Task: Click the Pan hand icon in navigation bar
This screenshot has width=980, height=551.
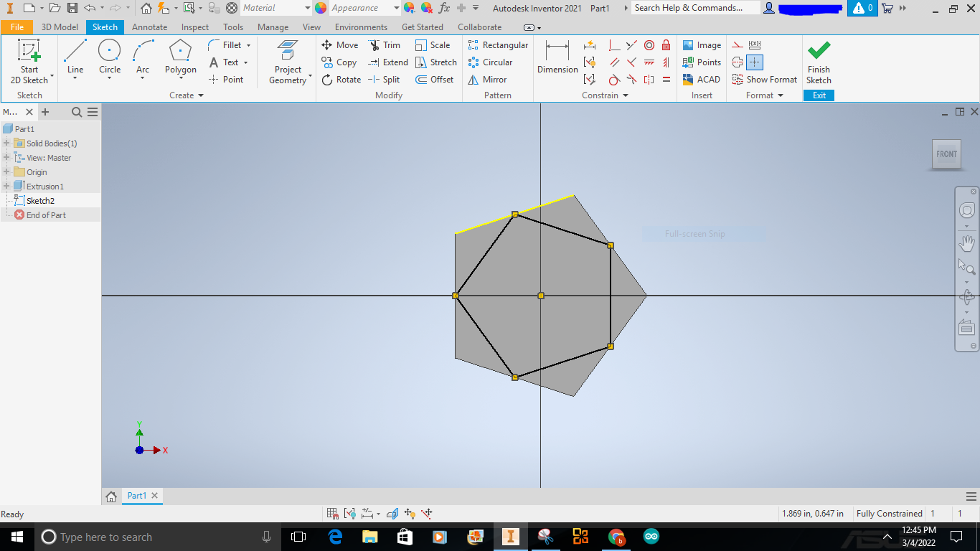Action: (x=967, y=243)
